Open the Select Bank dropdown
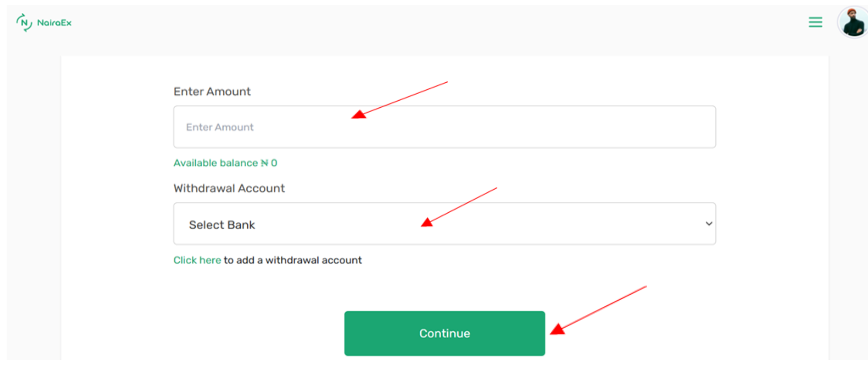Screen dimensions: 868x365 [x=444, y=224]
